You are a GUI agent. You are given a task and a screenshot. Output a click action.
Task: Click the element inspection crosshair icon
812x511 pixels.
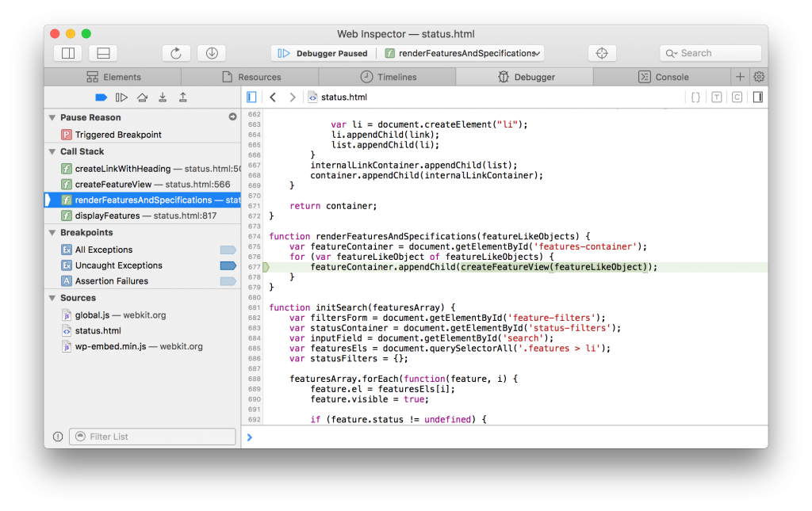(x=602, y=52)
